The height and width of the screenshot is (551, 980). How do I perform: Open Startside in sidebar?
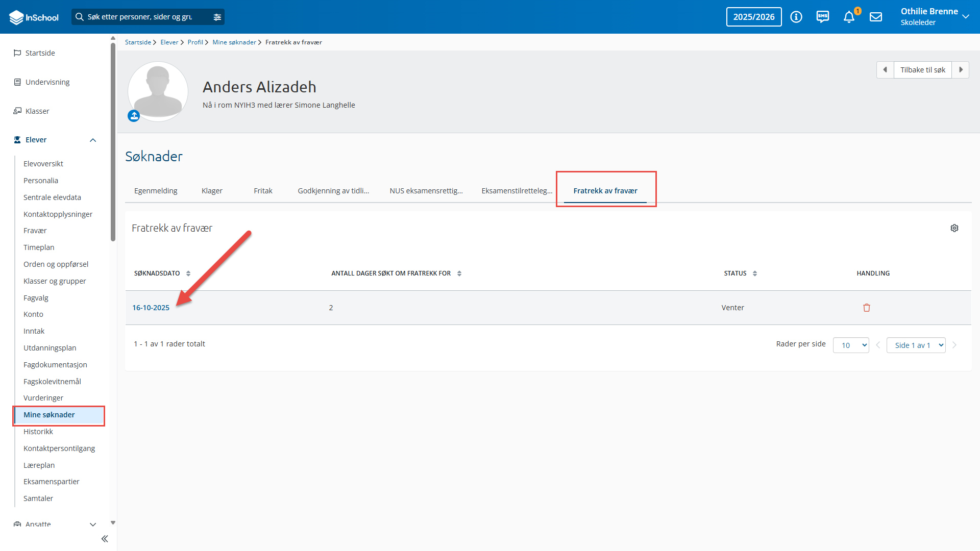(x=40, y=53)
